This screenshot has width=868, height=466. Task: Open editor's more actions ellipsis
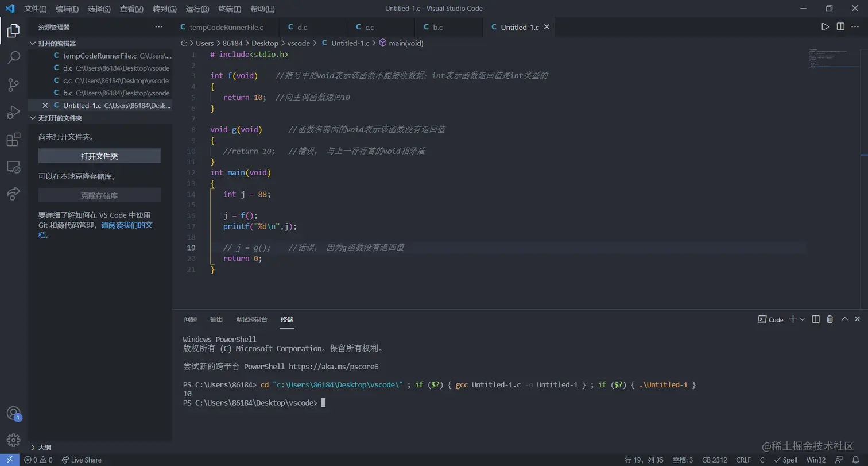[855, 27]
